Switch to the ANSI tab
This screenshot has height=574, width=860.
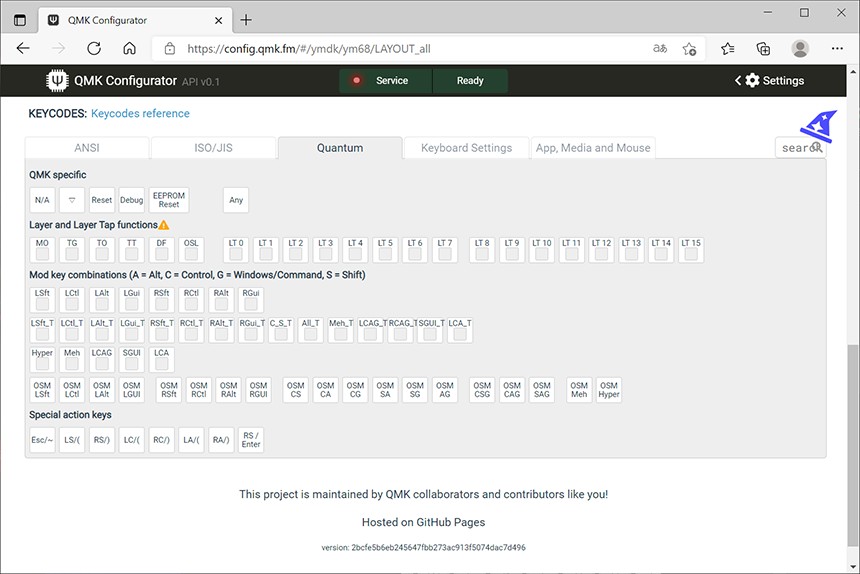tap(87, 147)
